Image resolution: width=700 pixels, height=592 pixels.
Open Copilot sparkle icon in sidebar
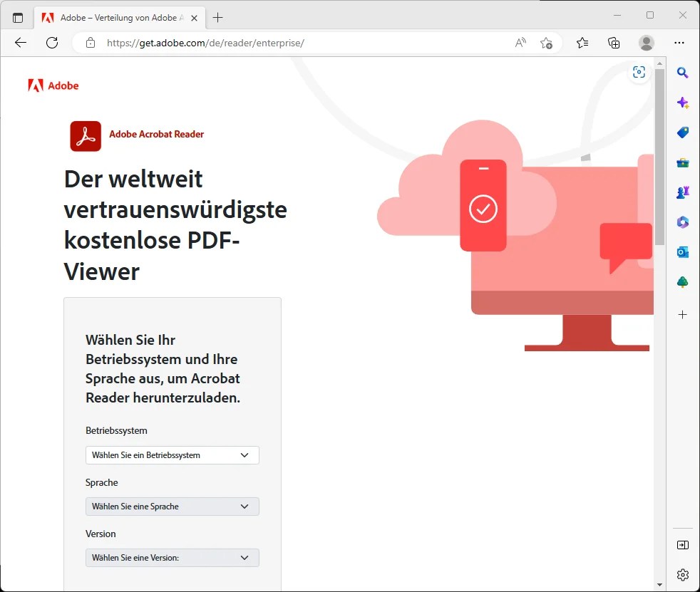coord(682,103)
